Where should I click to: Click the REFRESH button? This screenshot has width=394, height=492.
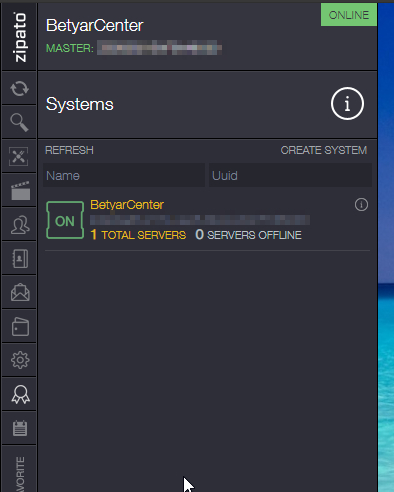coord(69,150)
